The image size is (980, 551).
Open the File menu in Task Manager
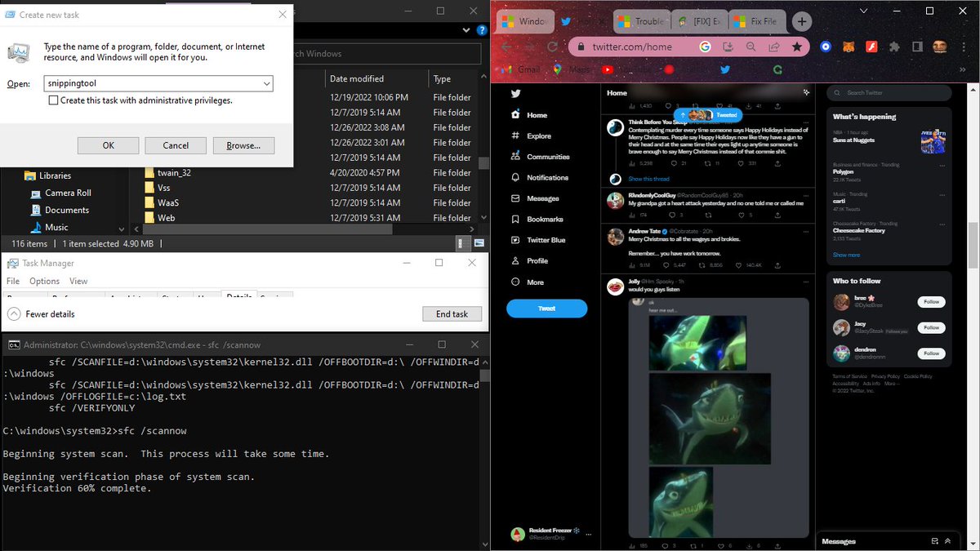point(13,281)
